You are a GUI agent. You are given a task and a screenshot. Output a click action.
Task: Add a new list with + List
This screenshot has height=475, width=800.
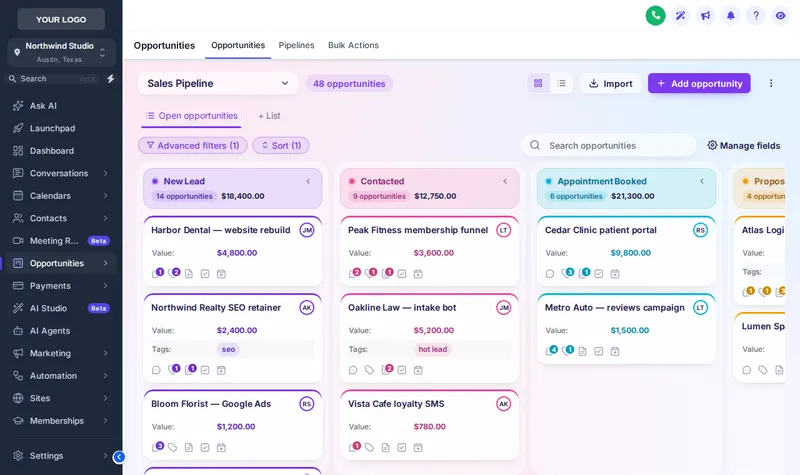coord(269,116)
